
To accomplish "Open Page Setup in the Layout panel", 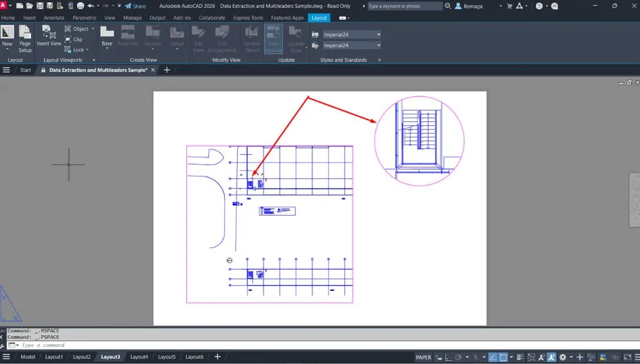I will pyautogui.click(x=25, y=39).
